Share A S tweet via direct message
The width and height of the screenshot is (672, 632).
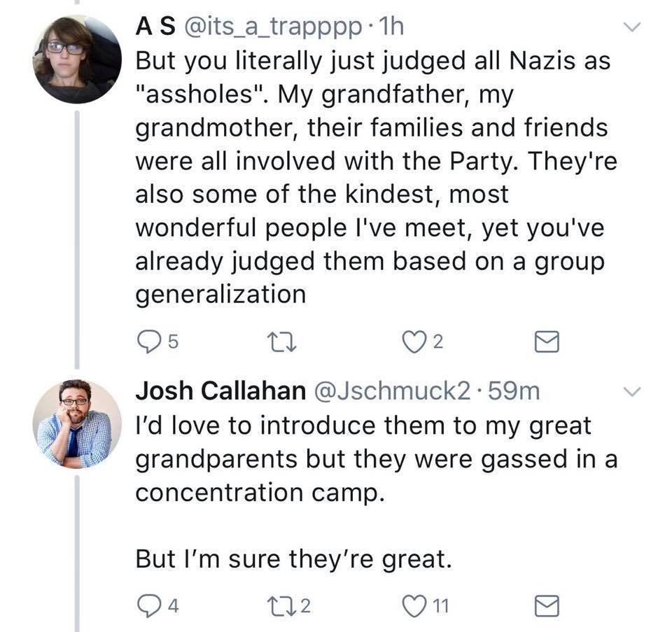546,342
